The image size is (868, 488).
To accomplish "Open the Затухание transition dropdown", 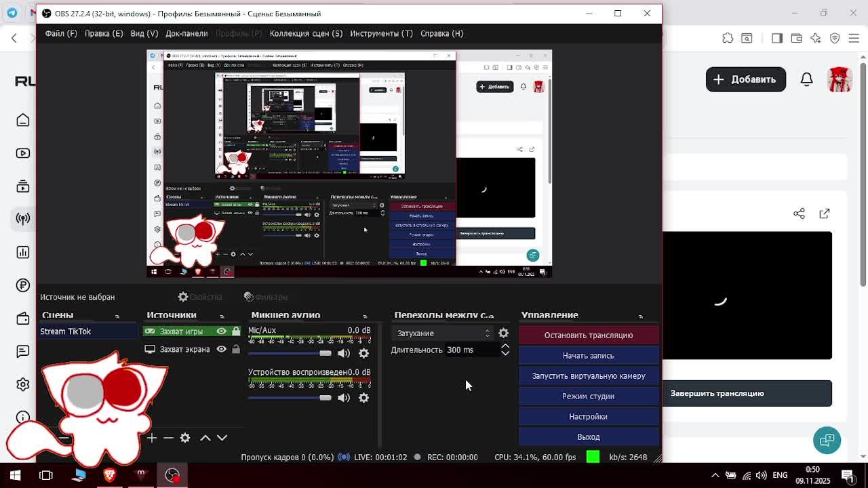I will point(443,333).
